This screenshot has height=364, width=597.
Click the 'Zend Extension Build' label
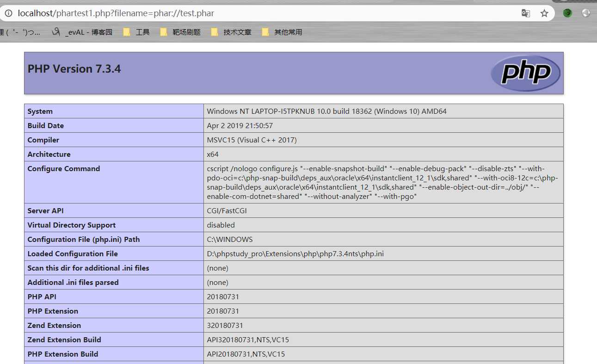coord(64,340)
